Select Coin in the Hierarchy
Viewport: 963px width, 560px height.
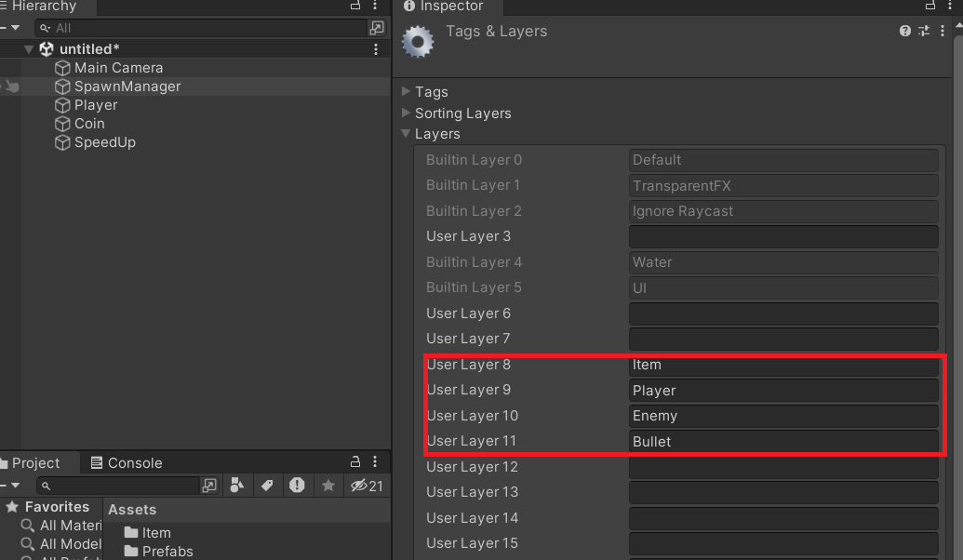[x=89, y=124]
